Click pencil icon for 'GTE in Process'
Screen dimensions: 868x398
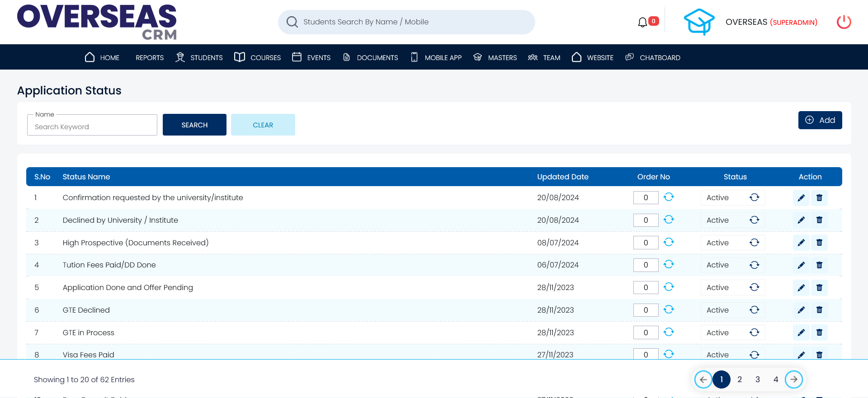click(x=801, y=332)
